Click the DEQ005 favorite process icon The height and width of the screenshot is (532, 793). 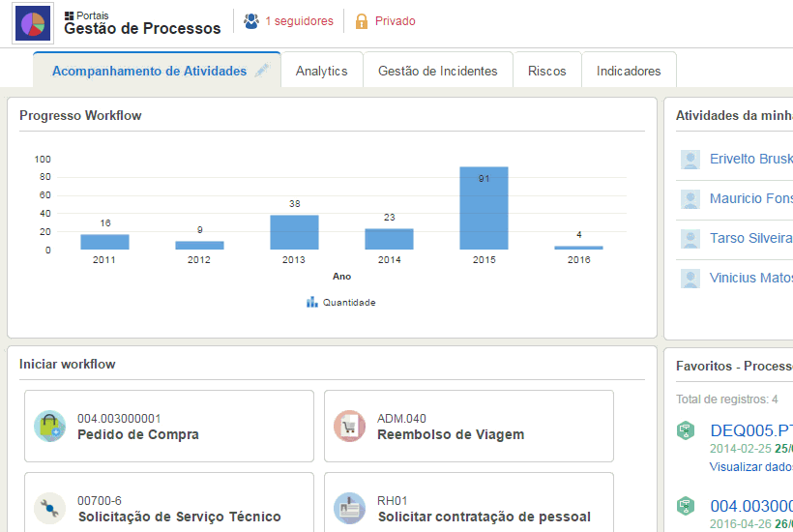click(686, 430)
